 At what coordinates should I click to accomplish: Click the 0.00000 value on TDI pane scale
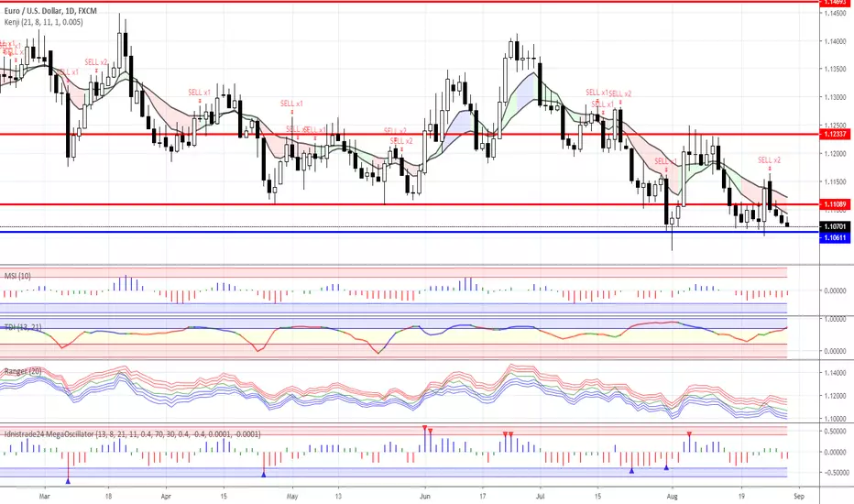tap(835, 352)
